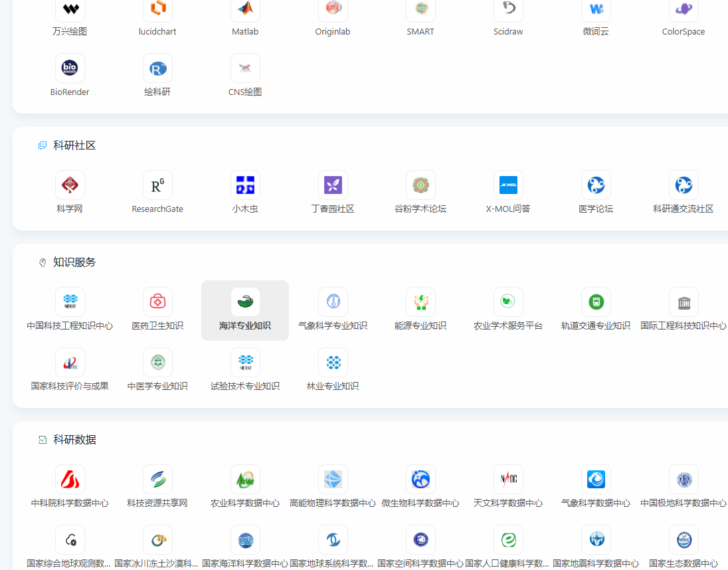Screen dimensions: 728x570
Task: Open the 微生物科学数据中心 icon
Action: pyautogui.click(x=420, y=479)
